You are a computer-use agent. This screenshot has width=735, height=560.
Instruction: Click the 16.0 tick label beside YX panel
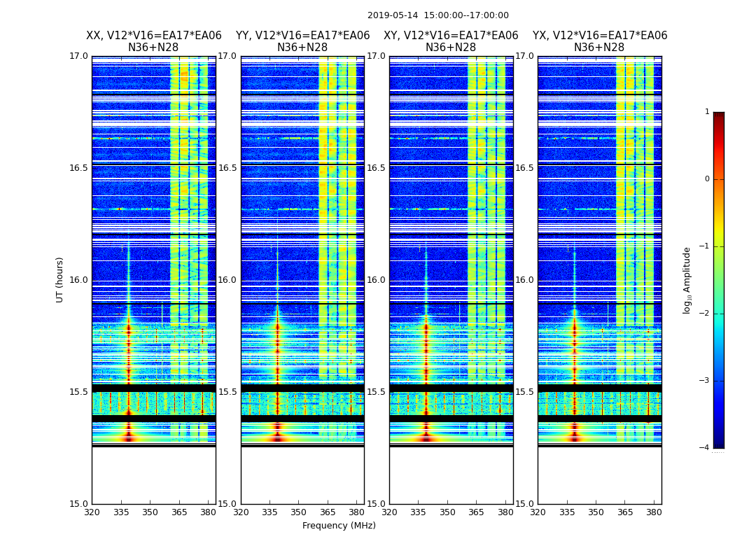click(x=524, y=280)
